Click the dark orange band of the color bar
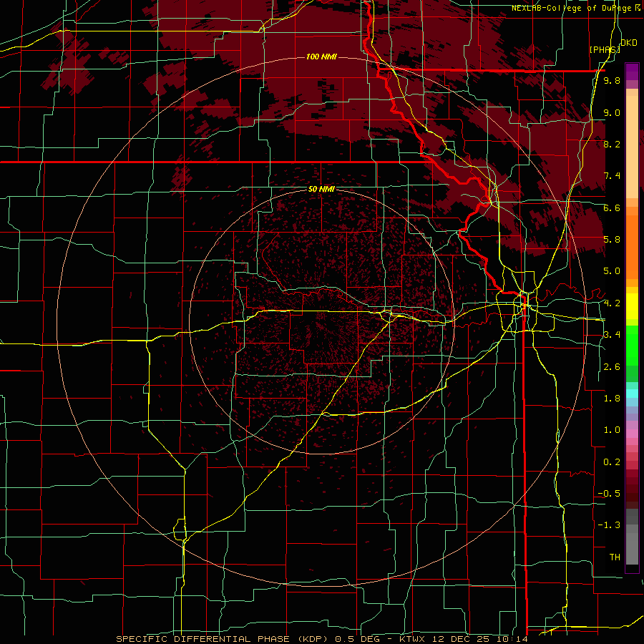This screenshot has height=644, width=644. pos(632,248)
